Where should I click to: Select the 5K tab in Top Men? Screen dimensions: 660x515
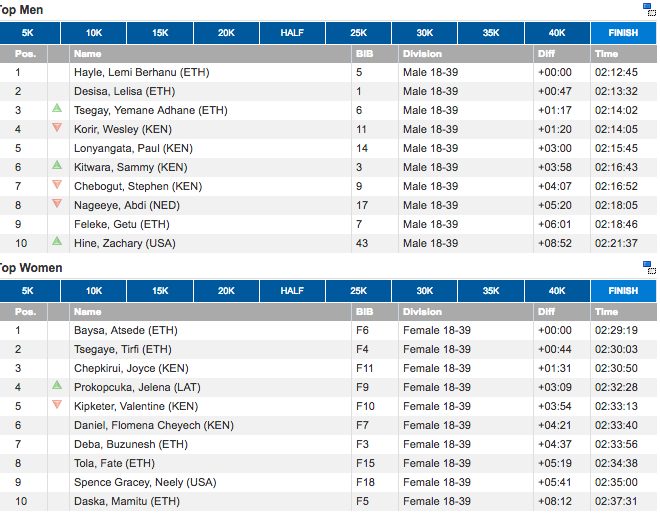click(27, 33)
